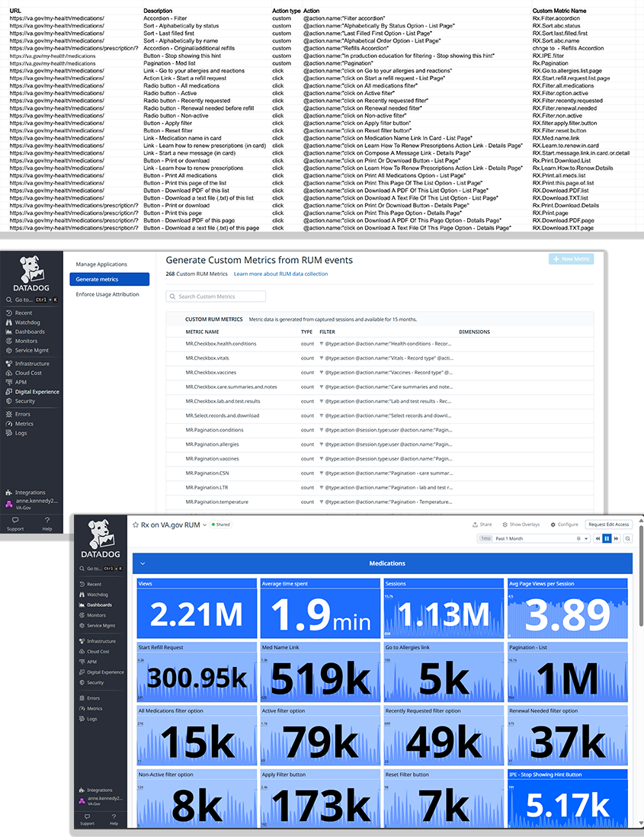Viewport: 644px width, 837px height.
Task: Click spreadsheet cell RX.Filter.accordion
Action: click(x=556, y=18)
